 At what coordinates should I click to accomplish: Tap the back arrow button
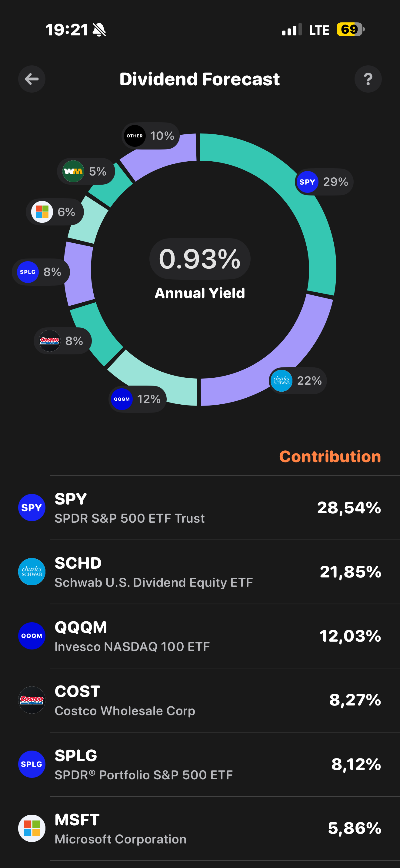pyautogui.click(x=32, y=79)
